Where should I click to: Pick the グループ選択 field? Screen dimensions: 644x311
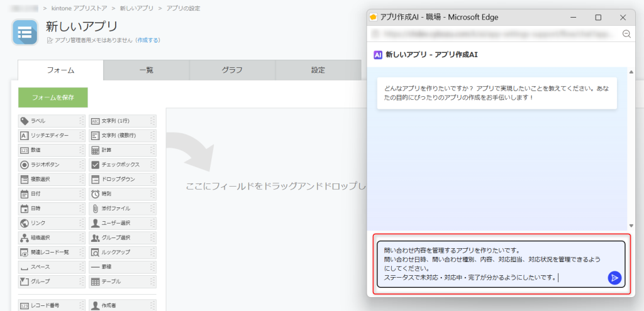coord(123,237)
